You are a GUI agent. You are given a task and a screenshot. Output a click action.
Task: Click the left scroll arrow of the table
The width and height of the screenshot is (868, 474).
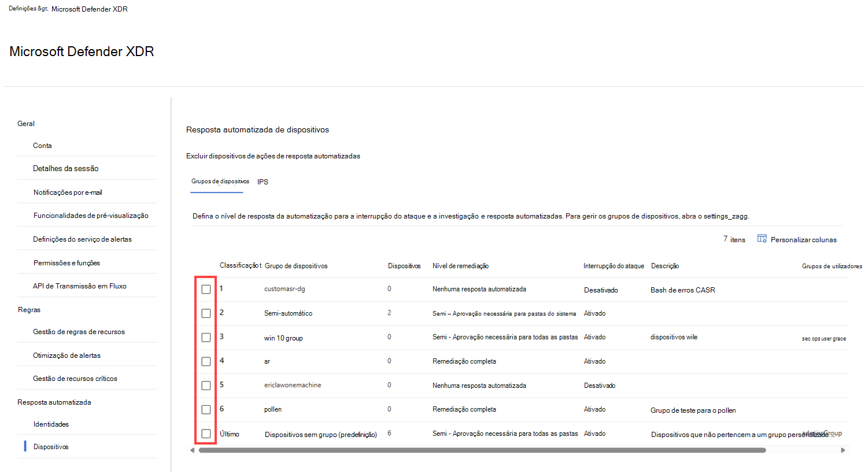click(x=193, y=450)
